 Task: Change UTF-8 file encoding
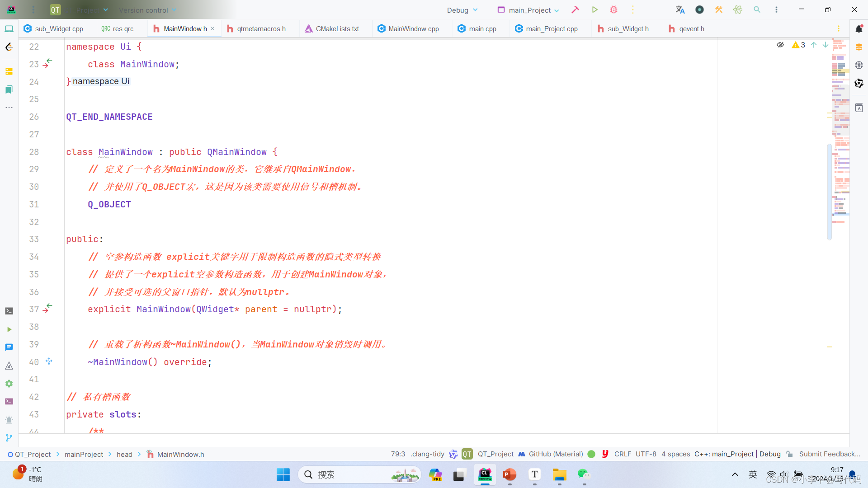pyautogui.click(x=646, y=454)
